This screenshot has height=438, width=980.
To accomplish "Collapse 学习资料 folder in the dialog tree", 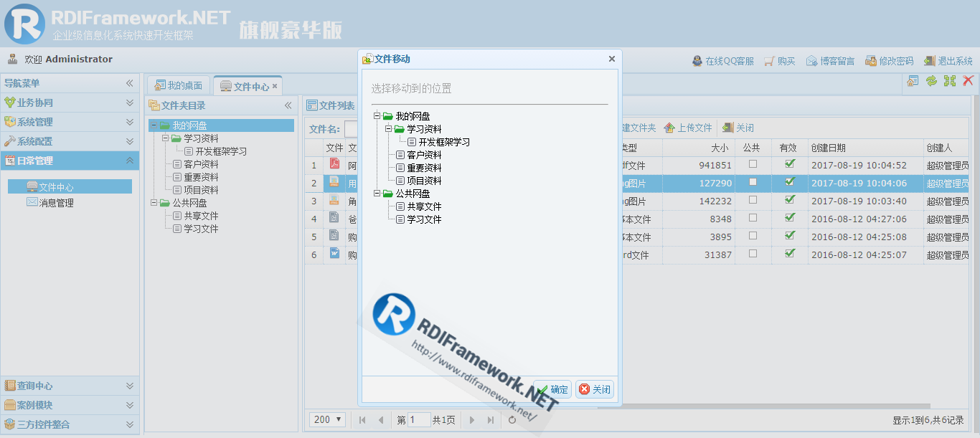I will point(388,129).
